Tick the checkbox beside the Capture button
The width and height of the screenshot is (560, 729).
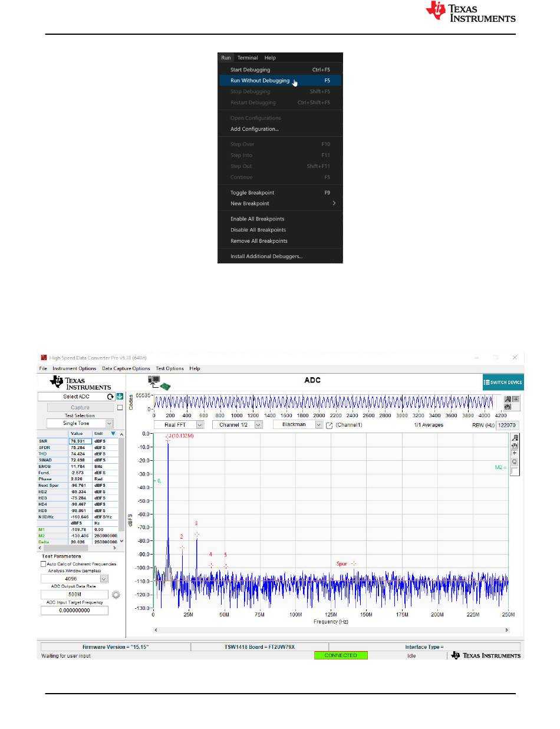120,407
